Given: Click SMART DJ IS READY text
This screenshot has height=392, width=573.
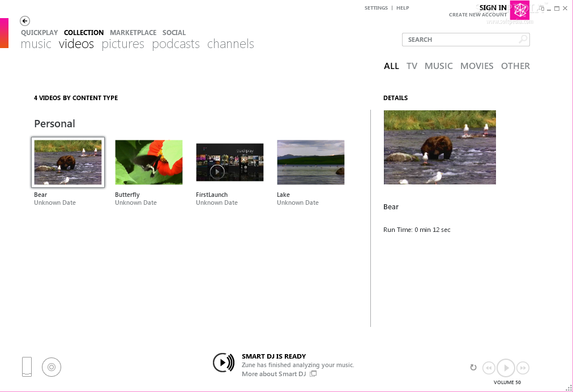Looking at the screenshot, I should (x=273, y=356).
